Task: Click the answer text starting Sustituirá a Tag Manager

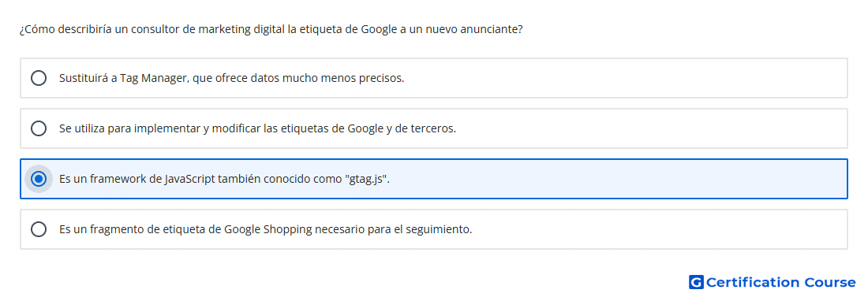Action: 232,78
